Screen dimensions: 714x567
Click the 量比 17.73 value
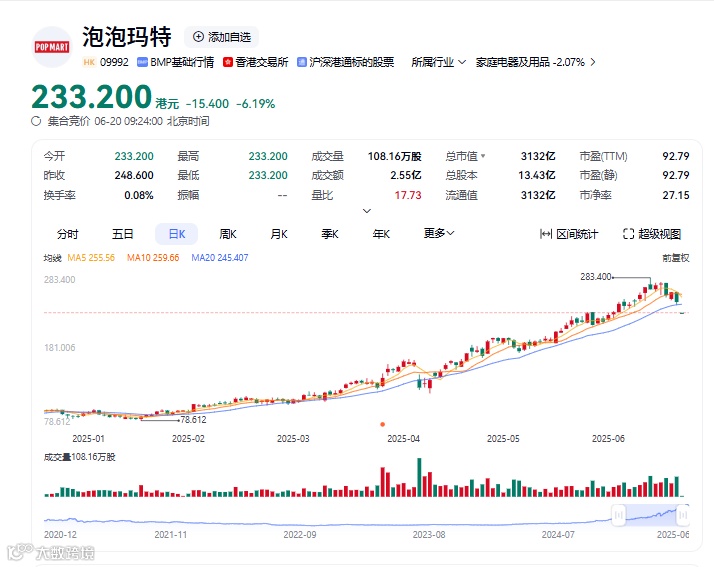pyautogui.click(x=408, y=195)
